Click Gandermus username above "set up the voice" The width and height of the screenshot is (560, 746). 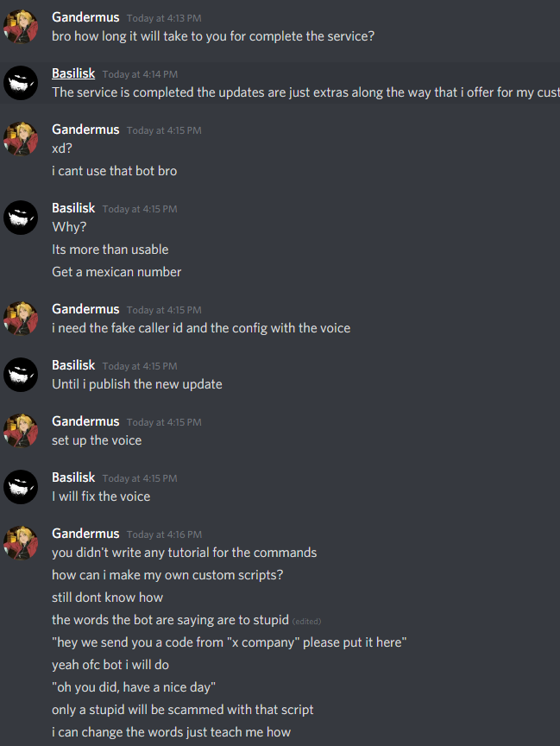(85, 421)
